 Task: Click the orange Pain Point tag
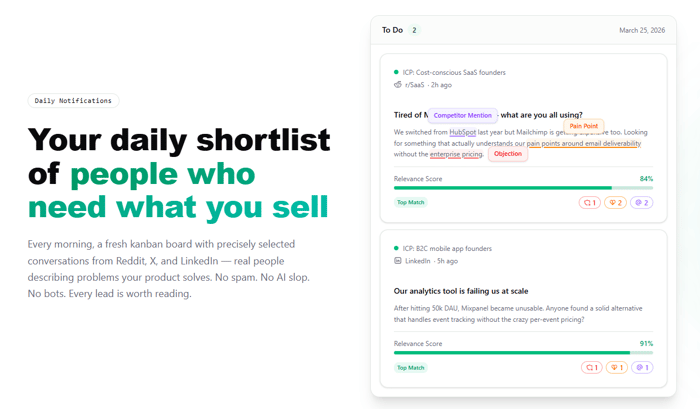tap(583, 126)
